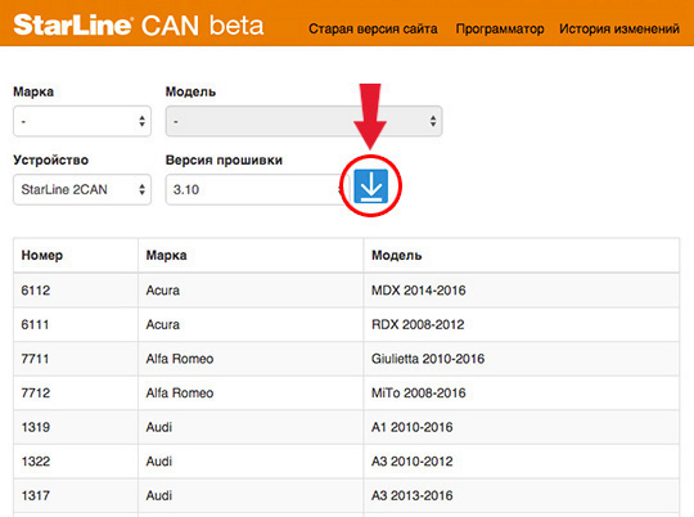Open the StarLine CAN beta logo link

(x=139, y=25)
